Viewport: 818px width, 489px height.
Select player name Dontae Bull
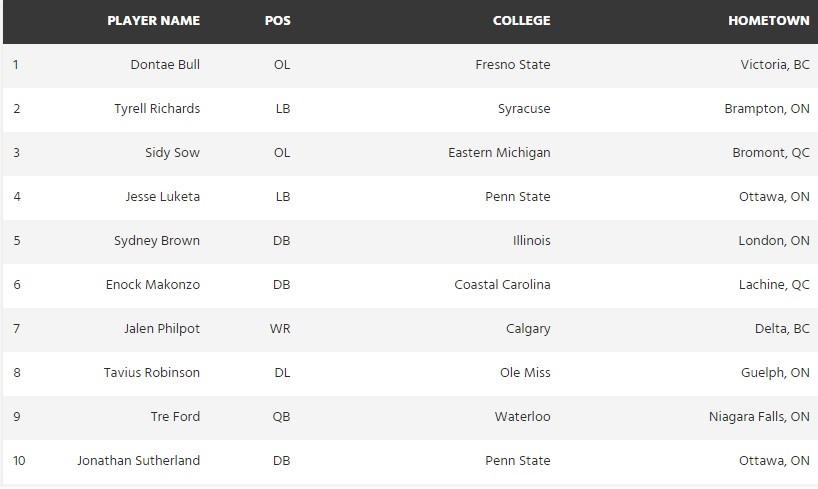tap(165, 65)
